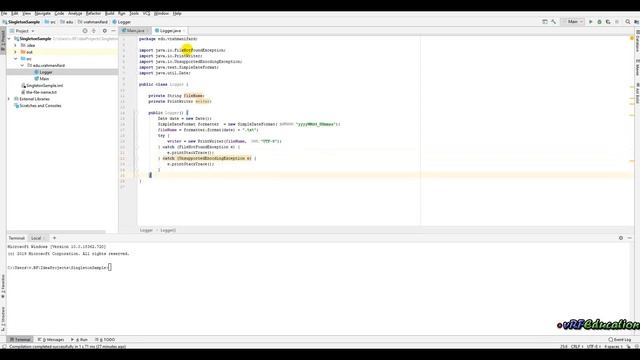Open the Code menu

point(59,13)
